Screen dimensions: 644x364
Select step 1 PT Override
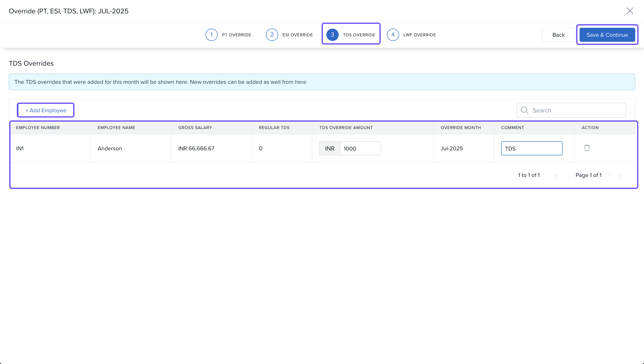click(x=228, y=35)
